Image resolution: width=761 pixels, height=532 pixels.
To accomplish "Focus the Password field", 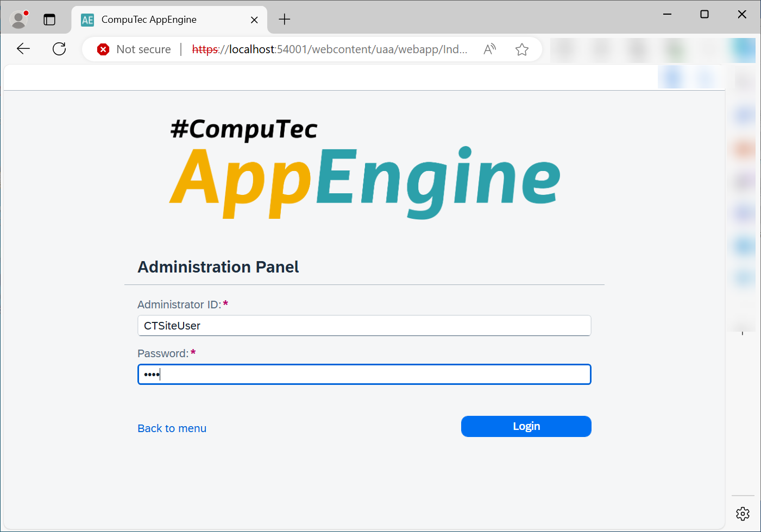I will [364, 375].
